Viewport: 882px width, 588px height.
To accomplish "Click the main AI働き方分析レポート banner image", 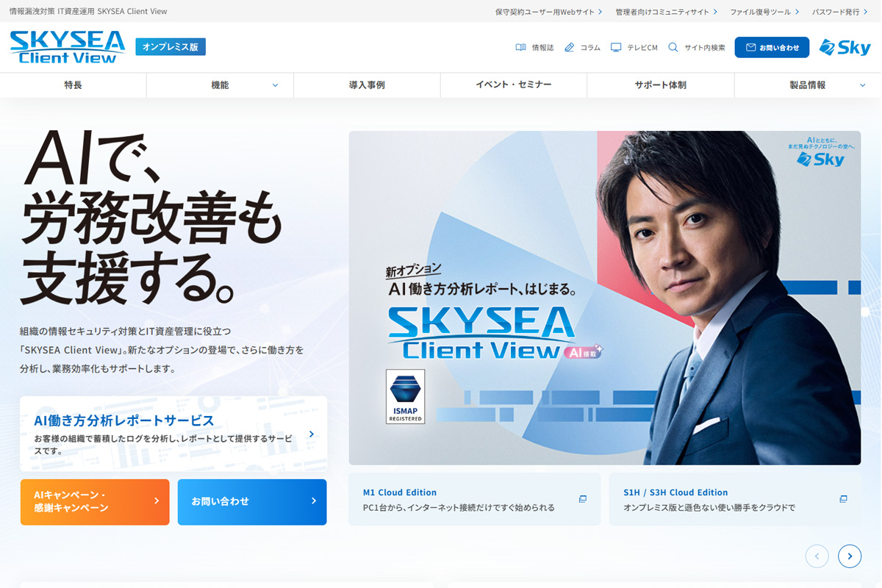I will pos(605,298).
